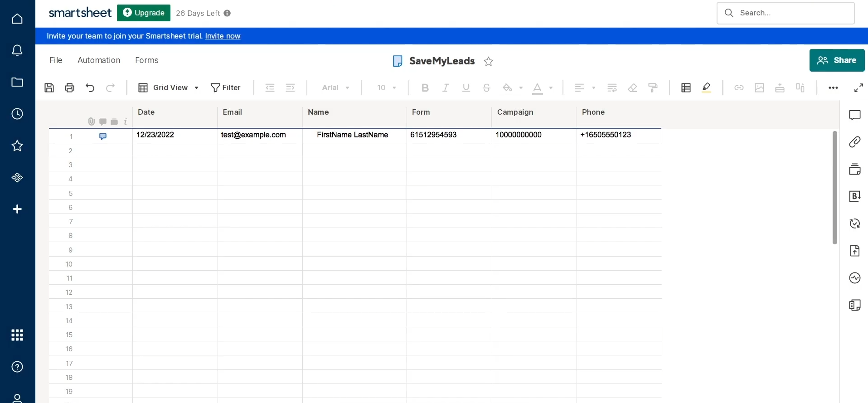Open Brandfolder icon in right panel

(854, 196)
